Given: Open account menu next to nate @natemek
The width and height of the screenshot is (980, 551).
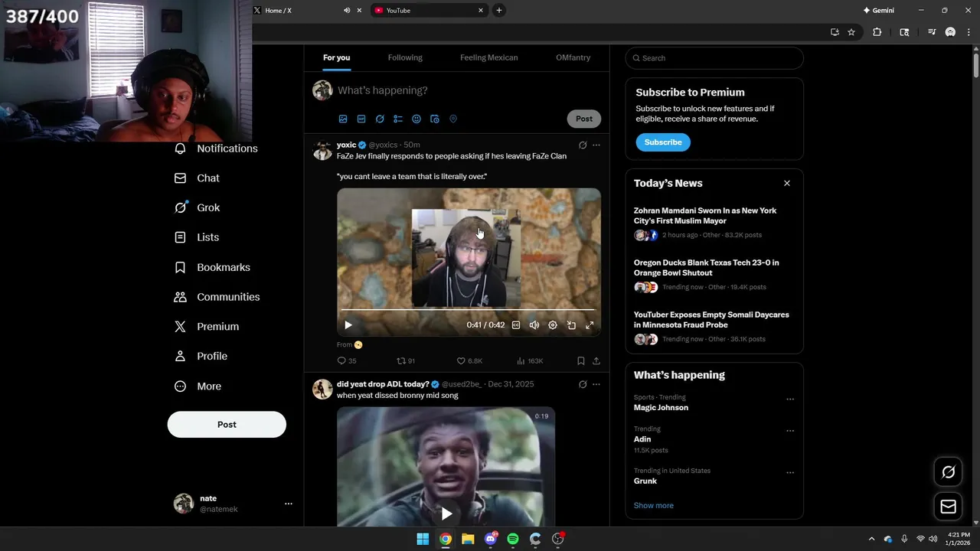Looking at the screenshot, I should pos(289,504).
